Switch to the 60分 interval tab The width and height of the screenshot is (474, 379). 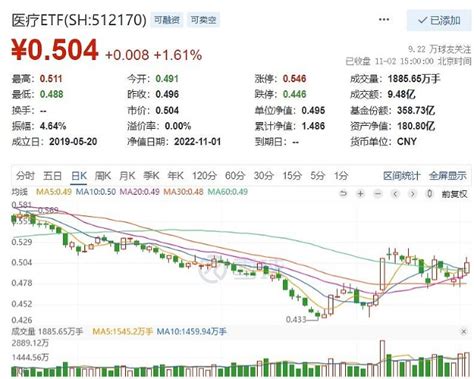pos(235,175)
